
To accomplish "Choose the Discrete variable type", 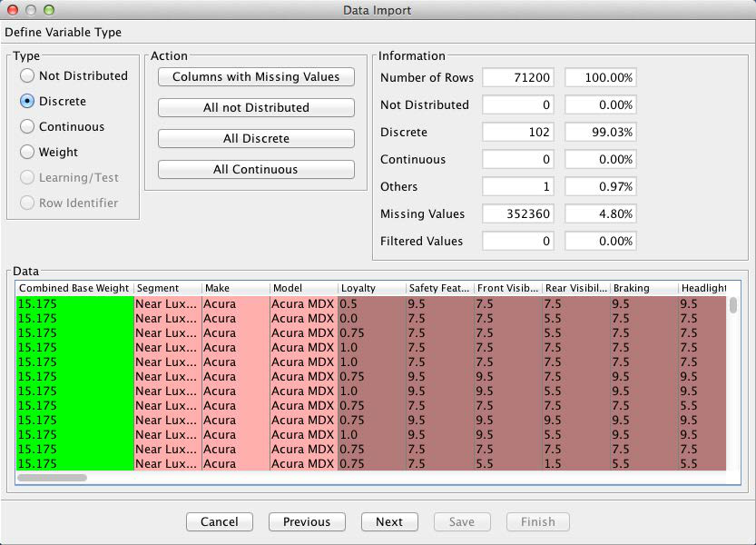I will click(x=27, y=102).
